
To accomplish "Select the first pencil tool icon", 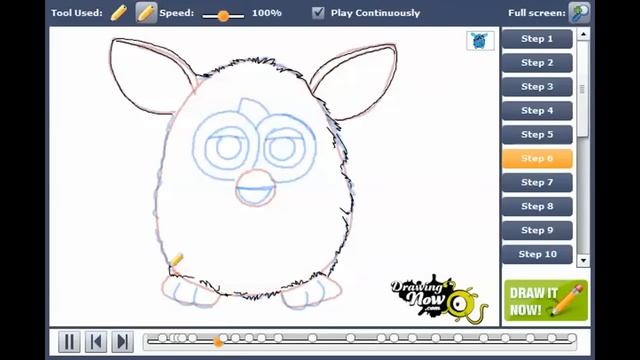I will (118, 13).
